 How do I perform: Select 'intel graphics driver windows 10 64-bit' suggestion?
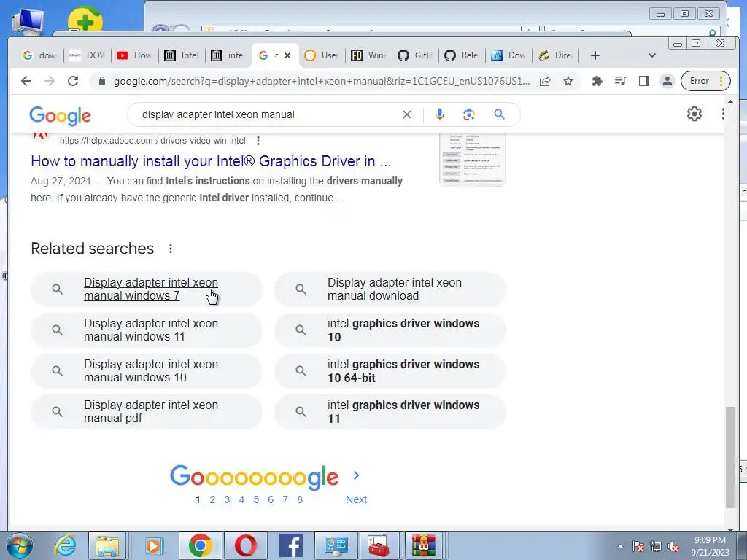coord(390,371)
